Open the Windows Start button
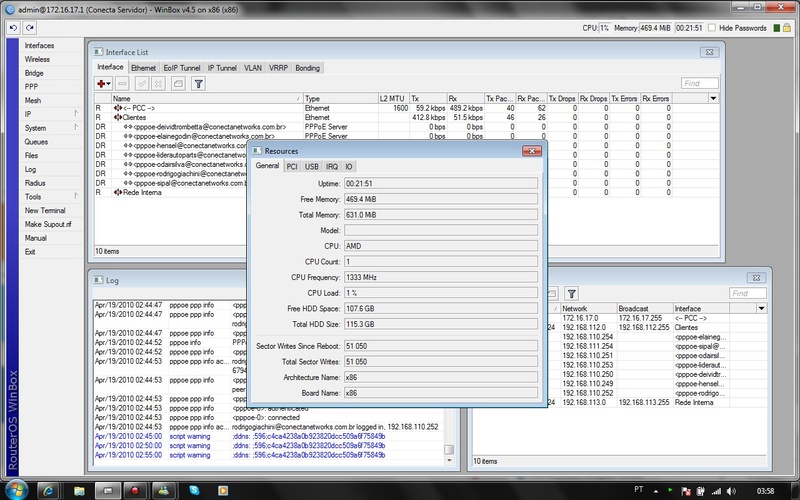This screenshot has width=800, height=500. point(15,490)
